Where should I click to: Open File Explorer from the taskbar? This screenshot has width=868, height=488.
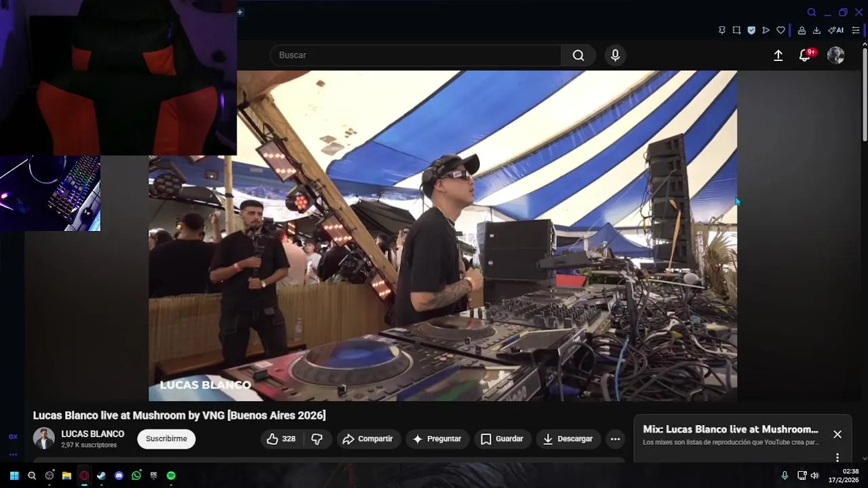tap(66, 476)
